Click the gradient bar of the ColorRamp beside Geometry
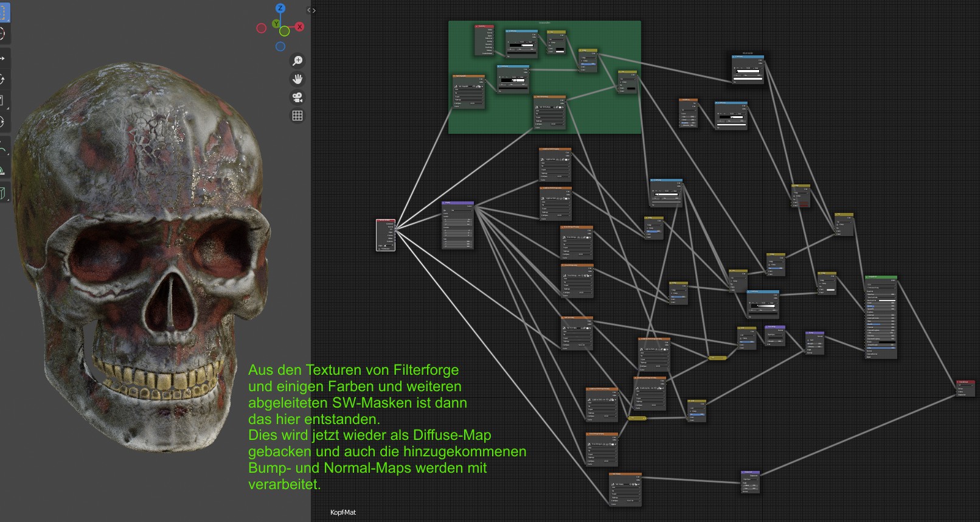980x522 pixels. (x=521, y=45)
